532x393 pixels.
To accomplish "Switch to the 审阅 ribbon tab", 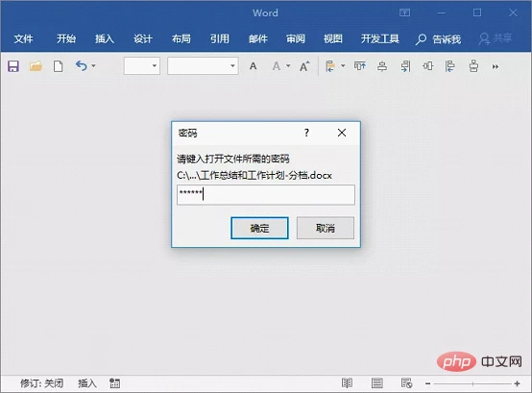I will pos(296,39).
